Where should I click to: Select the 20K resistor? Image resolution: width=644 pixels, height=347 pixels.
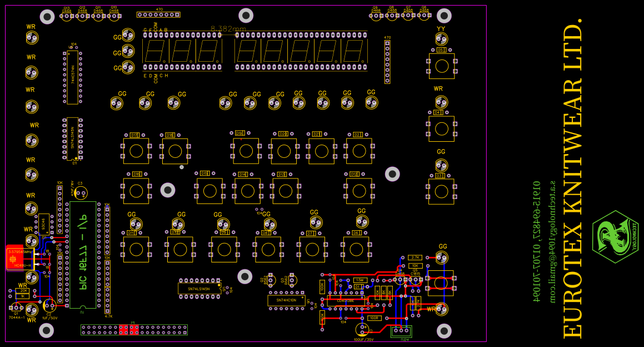coord(23,291)
